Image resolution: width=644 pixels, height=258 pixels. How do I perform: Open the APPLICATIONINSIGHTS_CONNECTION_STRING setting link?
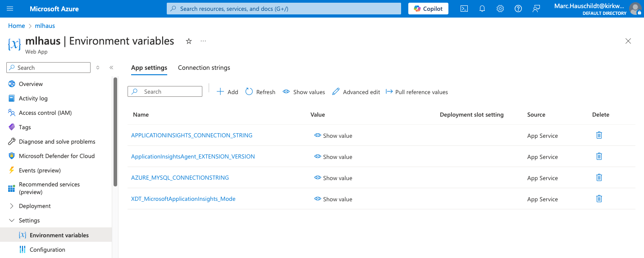coord(192,135)
